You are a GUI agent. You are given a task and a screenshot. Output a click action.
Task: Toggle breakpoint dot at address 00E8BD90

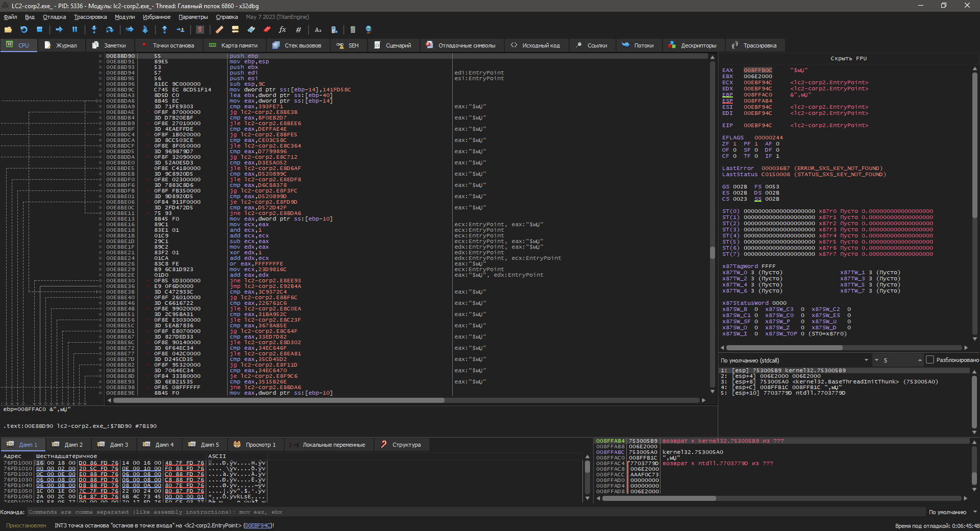(x=100, y=56)
